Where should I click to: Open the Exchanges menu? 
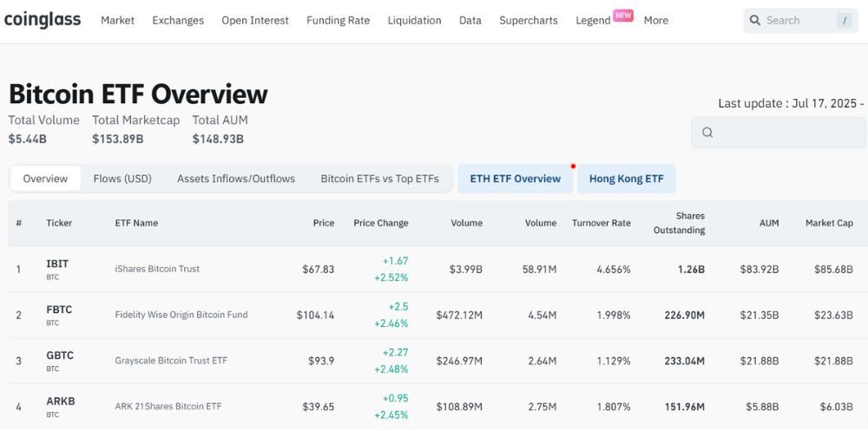pos(178,20)
